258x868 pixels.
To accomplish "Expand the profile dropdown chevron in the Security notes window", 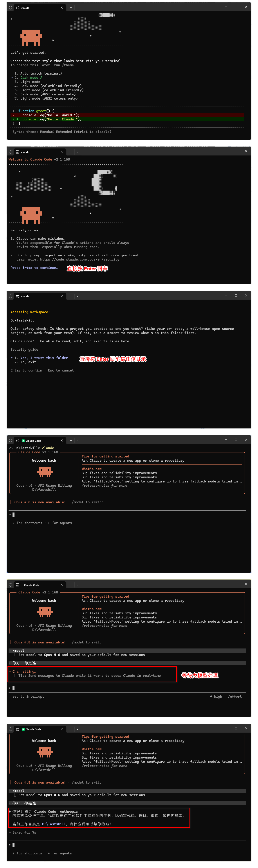I will pos(78,152).
